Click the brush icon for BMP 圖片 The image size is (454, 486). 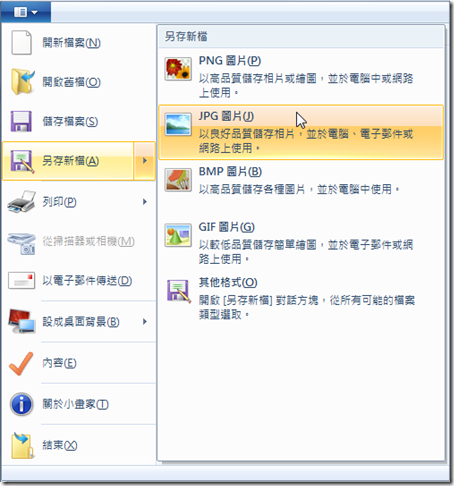(x=178, y=180)
